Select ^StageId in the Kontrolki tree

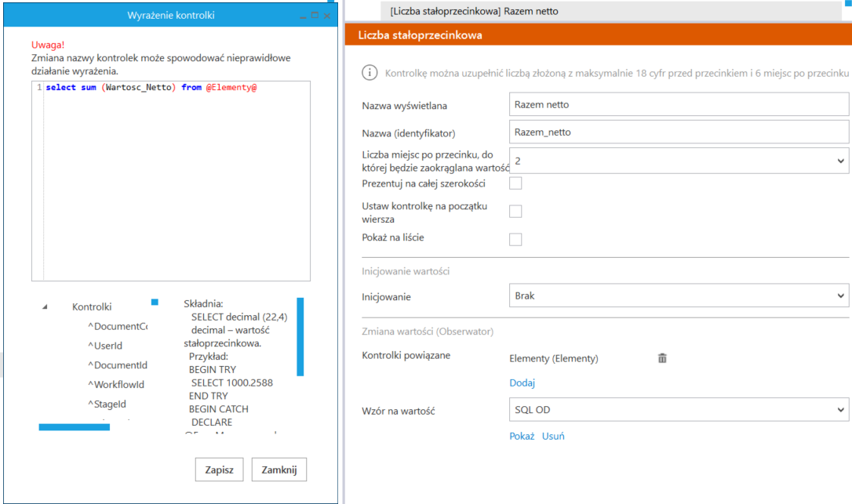point(107,404)
